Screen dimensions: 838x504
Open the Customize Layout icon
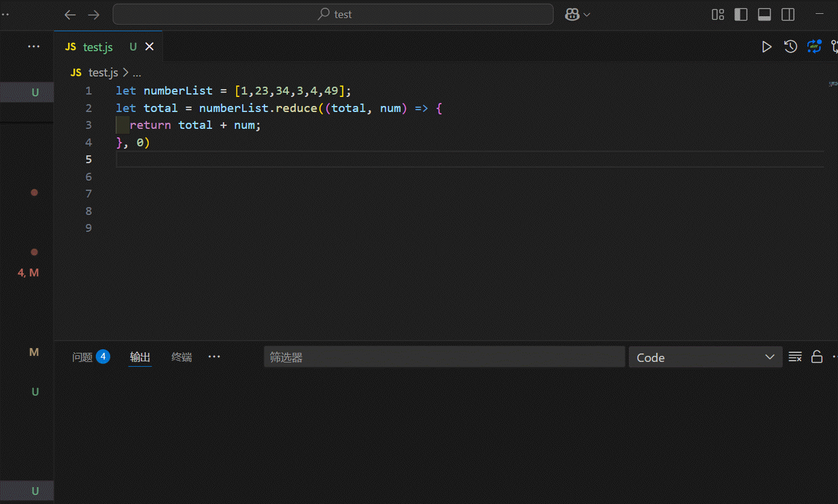tap(718, 14)
